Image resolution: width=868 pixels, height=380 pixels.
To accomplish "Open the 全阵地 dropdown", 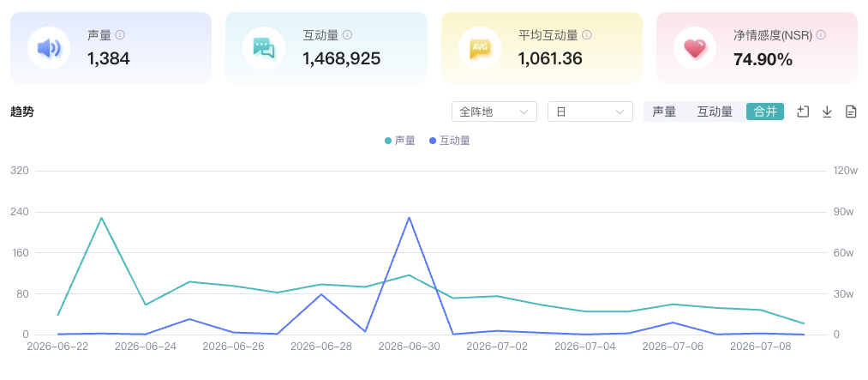I will pyautogui.click(x=494, y=112).
